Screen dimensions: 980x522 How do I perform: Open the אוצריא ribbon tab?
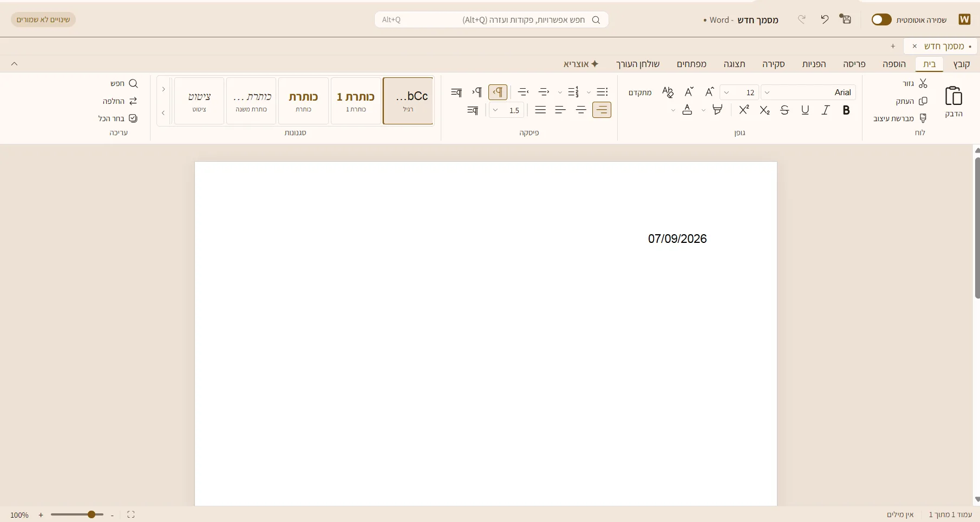581,64
